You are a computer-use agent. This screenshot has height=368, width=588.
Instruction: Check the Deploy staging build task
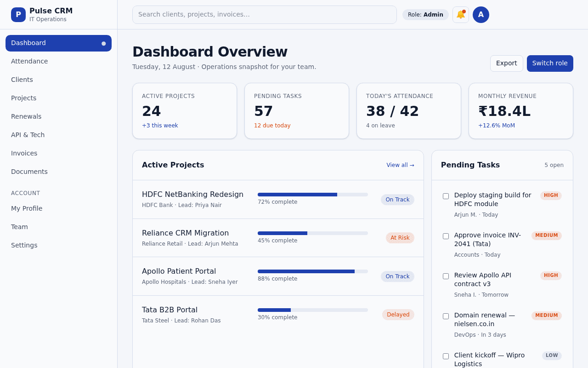(x=446, y=196)
